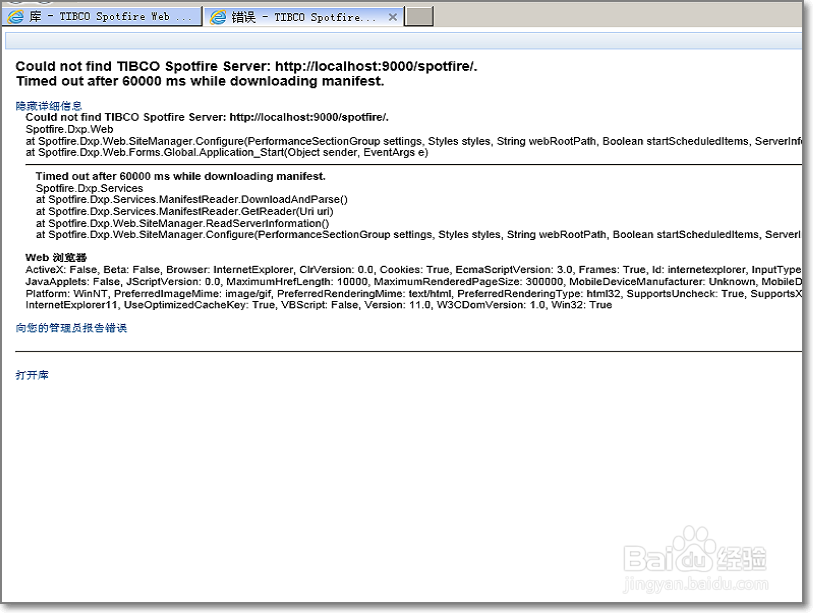Click 向您的管理员报告错误 report error link
The height and width of the screenshot is (613, 813).
pyautogui.click(x=71, y=328)
